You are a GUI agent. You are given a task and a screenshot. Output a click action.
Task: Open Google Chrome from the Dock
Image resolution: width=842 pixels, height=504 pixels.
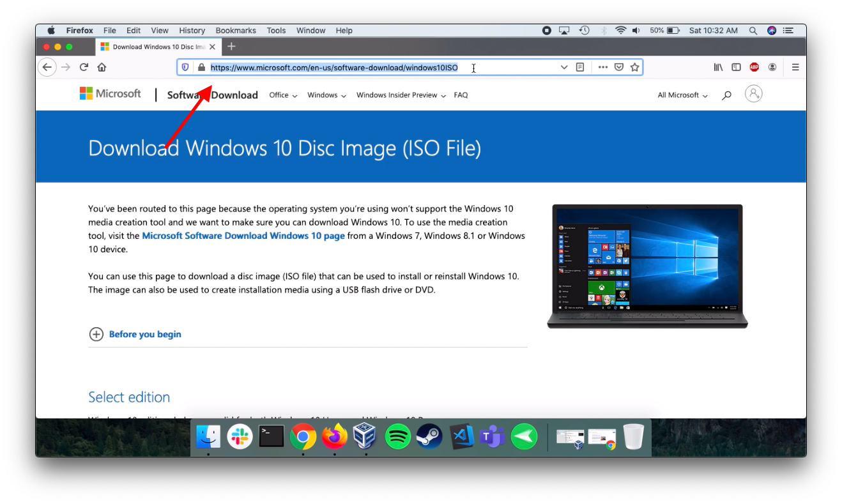(303, 437)
